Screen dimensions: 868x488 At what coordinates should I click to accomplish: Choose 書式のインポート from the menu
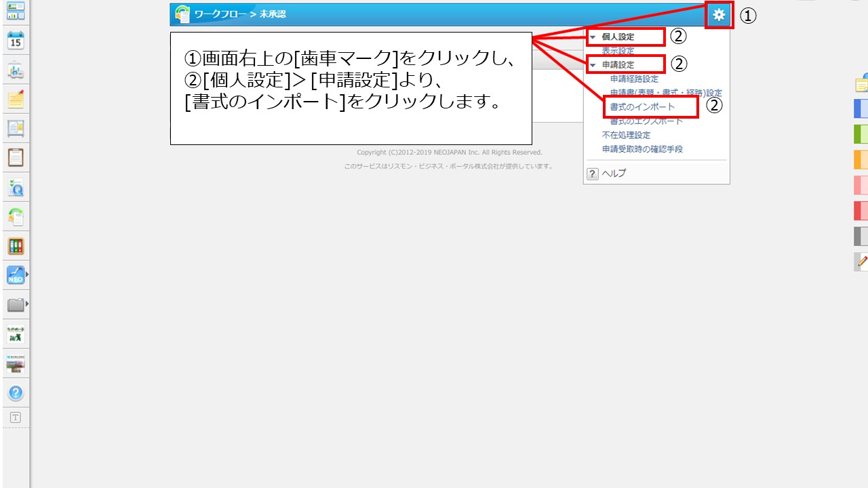coord(642,107)
